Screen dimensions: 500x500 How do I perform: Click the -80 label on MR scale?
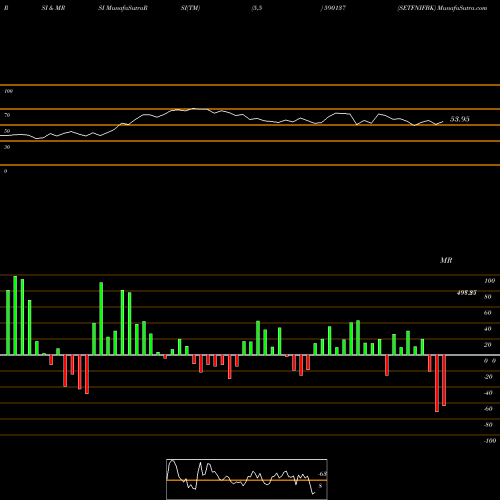tap(488, 425)
